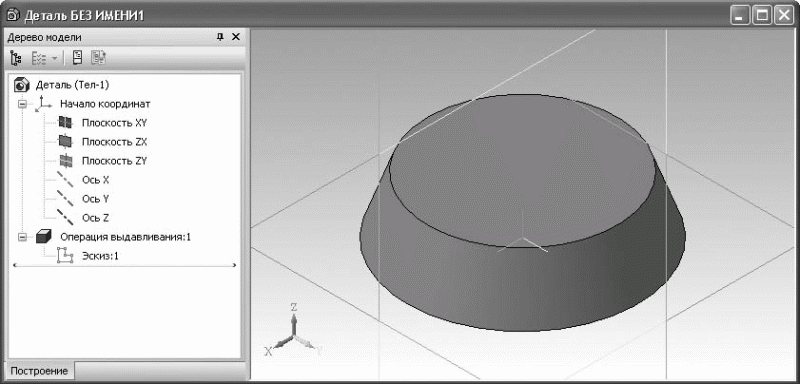
Task: Close the Дерево модели panel
Action: (235, 37)
